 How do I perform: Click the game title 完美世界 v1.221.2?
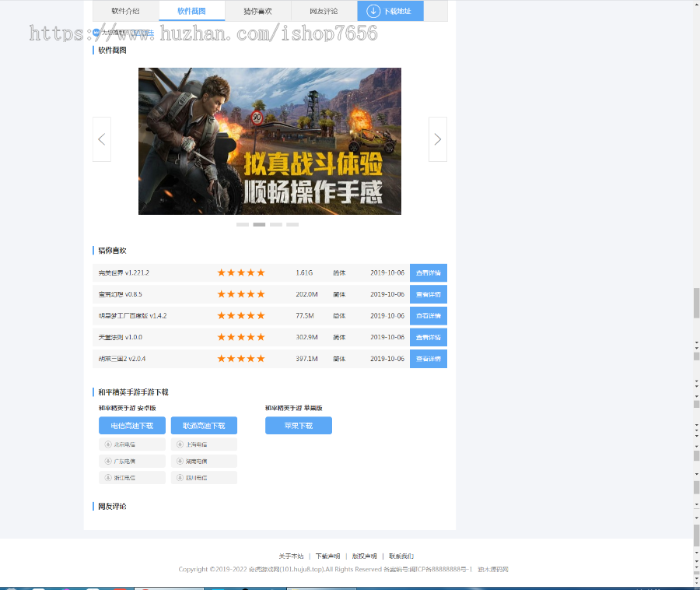pyautogui.click(x=124, y=273)
